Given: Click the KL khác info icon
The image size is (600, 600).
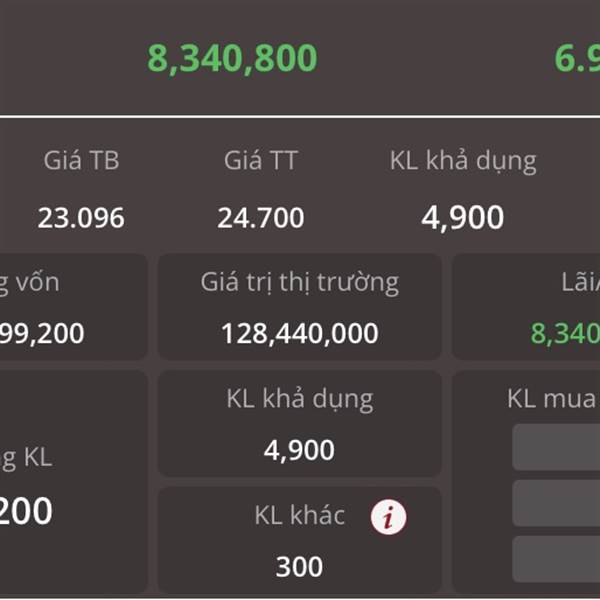Looking at the screenshot, I should point(388,516).
